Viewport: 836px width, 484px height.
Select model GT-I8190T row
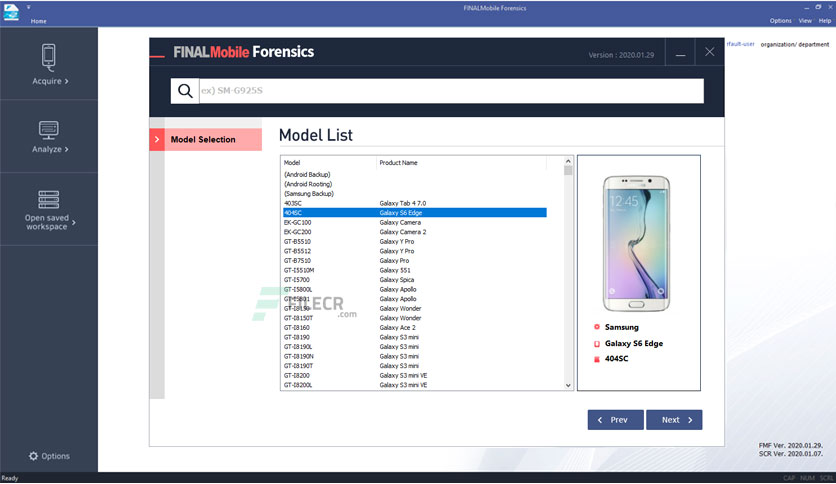pyautogui.click(x=415, y=366)
